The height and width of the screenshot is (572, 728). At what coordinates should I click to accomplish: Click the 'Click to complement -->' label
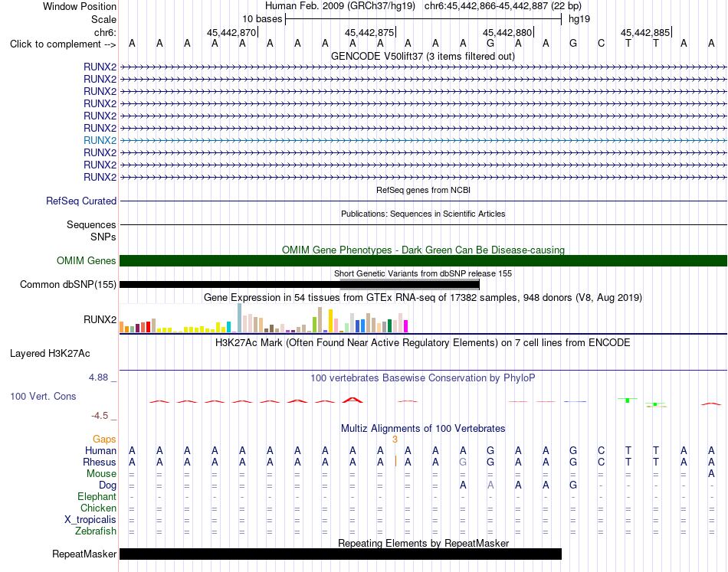63,44
